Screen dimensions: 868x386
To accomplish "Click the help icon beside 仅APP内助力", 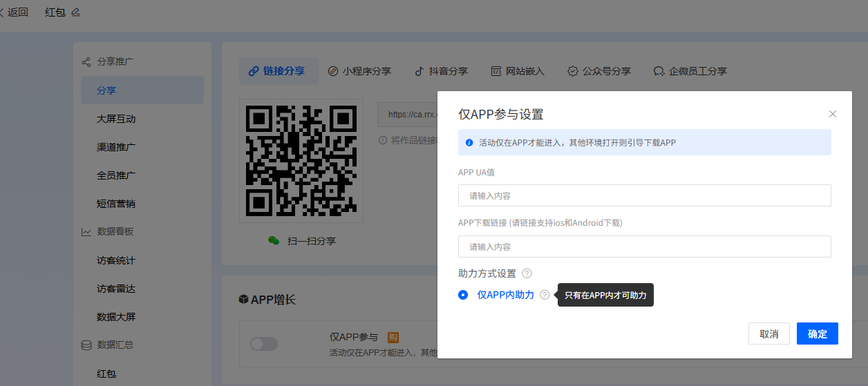I will point(545,295).
